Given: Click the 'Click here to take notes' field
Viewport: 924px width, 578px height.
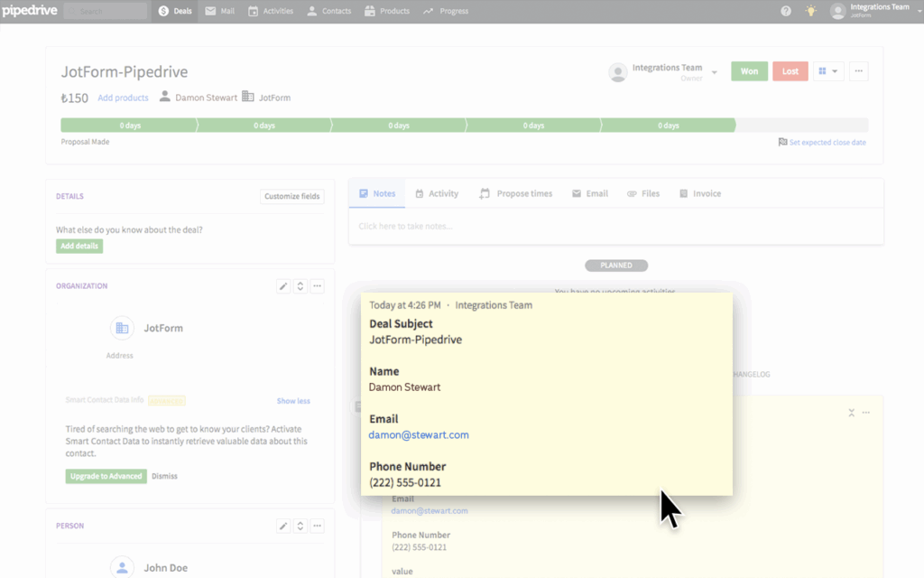Looking at the screenshot, I should [615, 227].
